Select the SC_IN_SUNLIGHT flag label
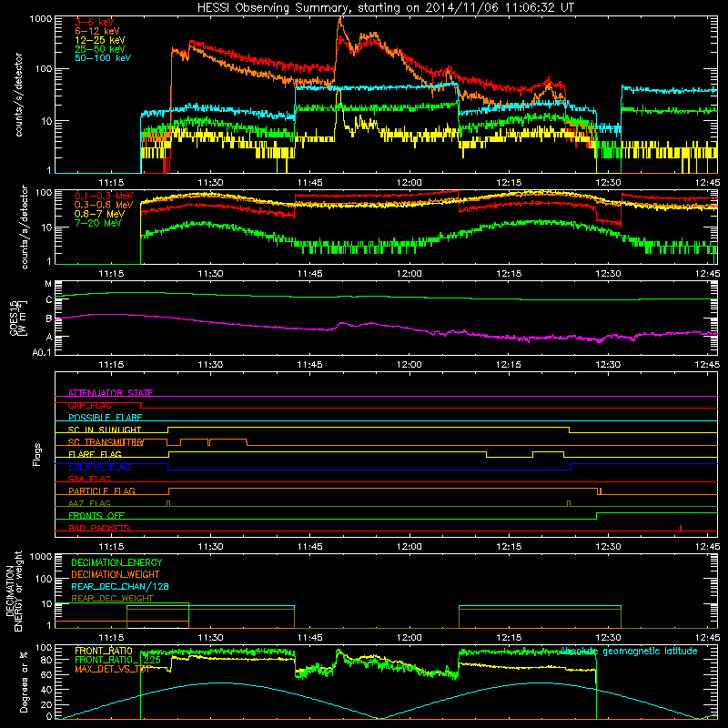This screenshot has width=728, height=728. tap(105, 430)
